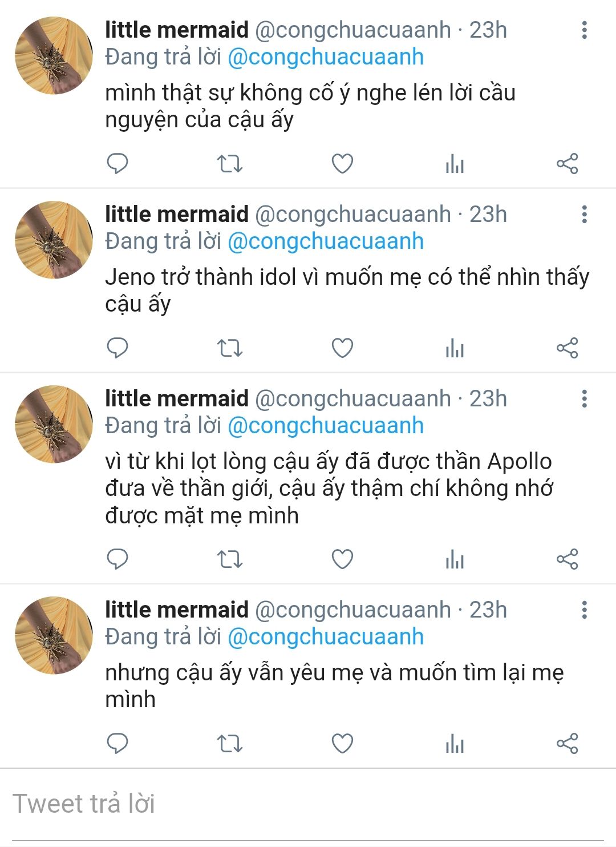Open more options on the Apollo tweet
Screen dimensions: 616x847
pyautogui.click(x=584, y=398)
